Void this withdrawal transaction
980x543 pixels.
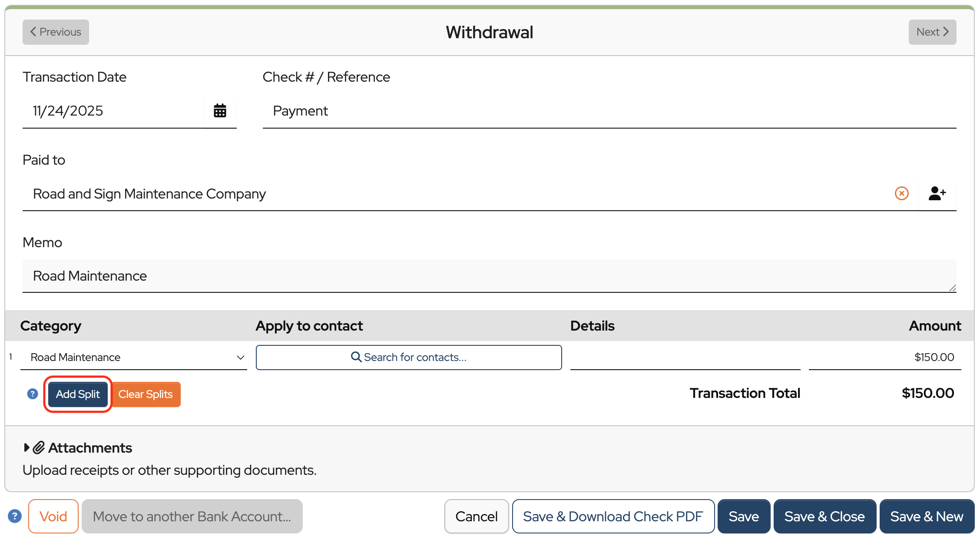53,516
